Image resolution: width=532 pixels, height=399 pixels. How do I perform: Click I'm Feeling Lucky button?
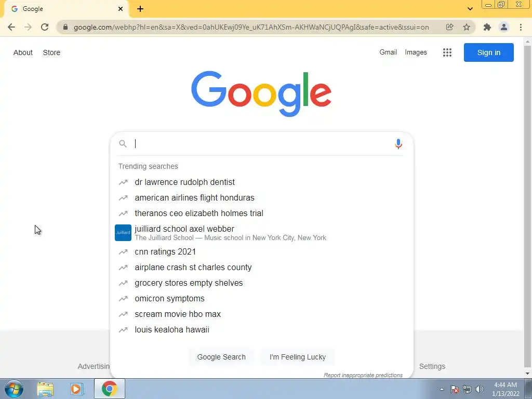[x=298, y=357]
